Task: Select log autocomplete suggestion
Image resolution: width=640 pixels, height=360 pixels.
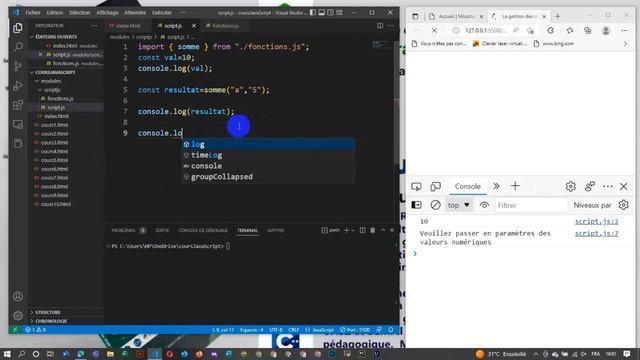Action: tap(268, 144)
